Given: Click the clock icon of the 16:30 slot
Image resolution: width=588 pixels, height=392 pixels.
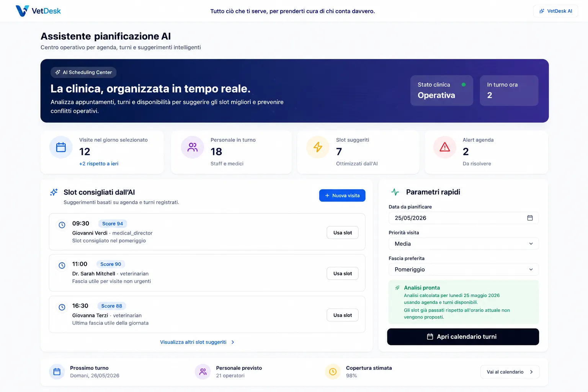Looking at the screenshot, I should click(62, 307).
